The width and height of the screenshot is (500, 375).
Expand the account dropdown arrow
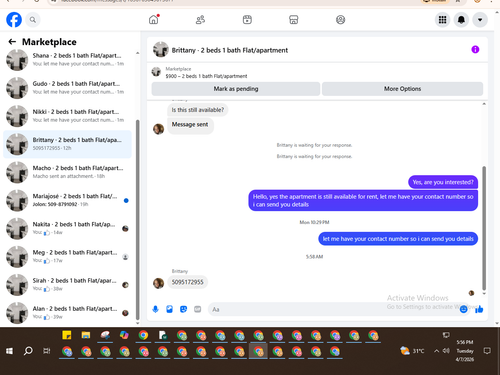(480, 20)
